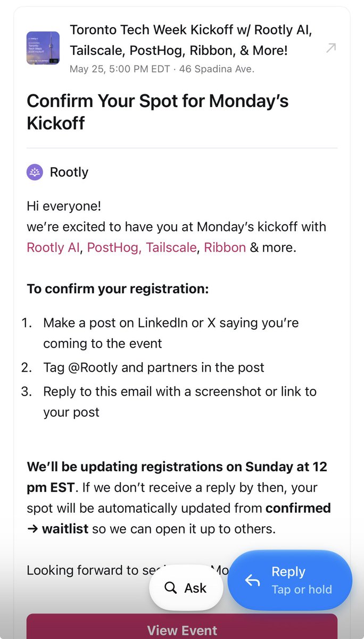The image size is (364, 639).
Task: Tap the View Event button
Action: pyautogui.click(x=182, y=627)
